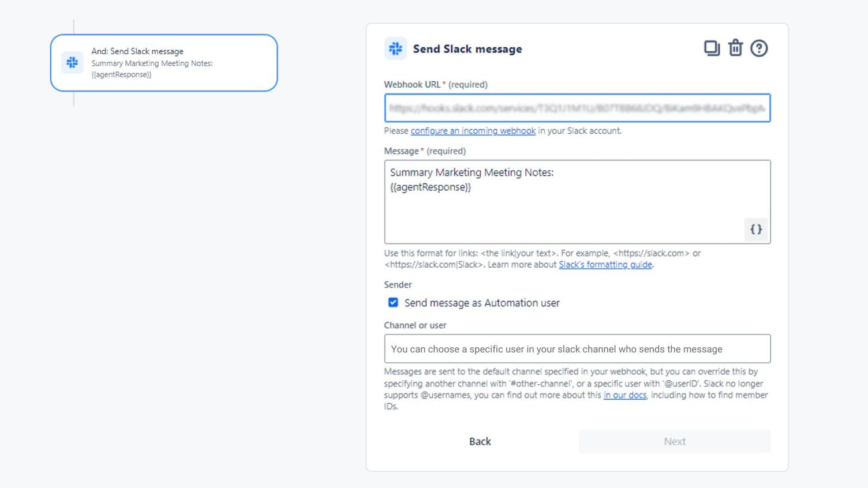Click the 'Send Slack message' panel title
Image resolution: width=868 pixels, height=488 pixels.
[467, 49]
